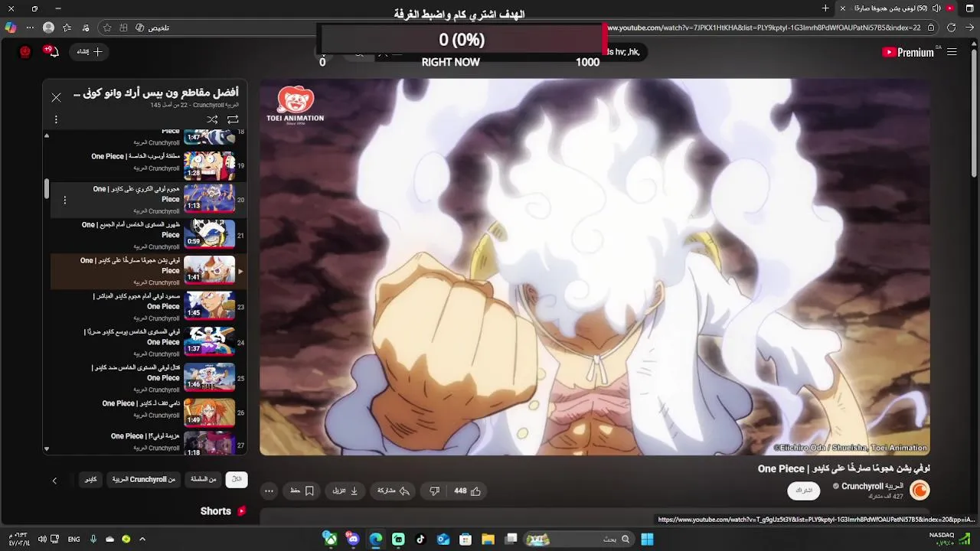Click the main video player
This screenshot has width=980, height=551.
click(x=594, y=267)
